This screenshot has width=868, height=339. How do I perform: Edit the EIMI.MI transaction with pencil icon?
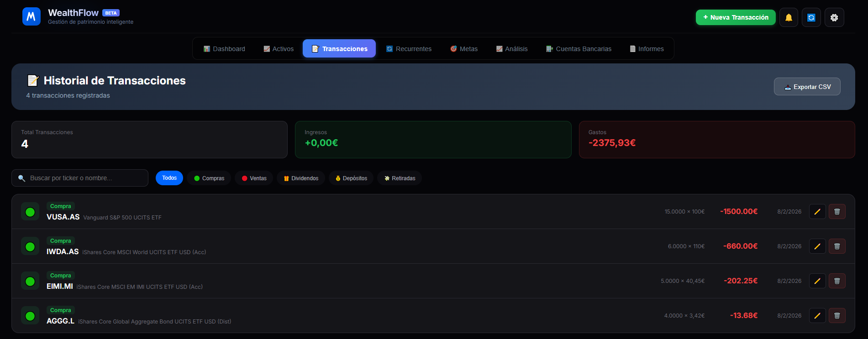click(x=817, y=281)
